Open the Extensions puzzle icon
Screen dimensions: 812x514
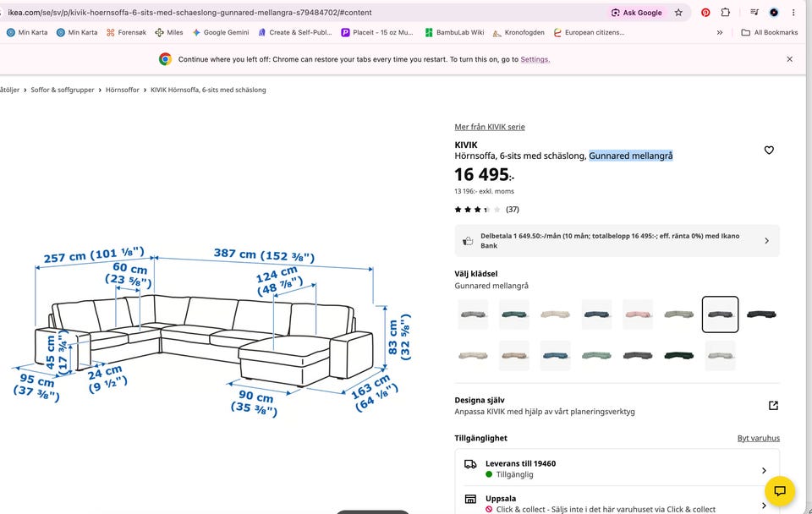point(726,13)
